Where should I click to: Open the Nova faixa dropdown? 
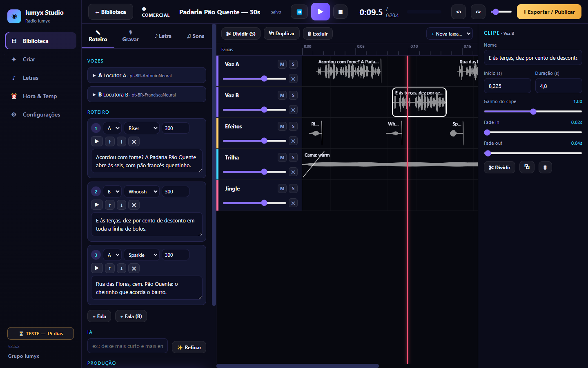[450, 34]
